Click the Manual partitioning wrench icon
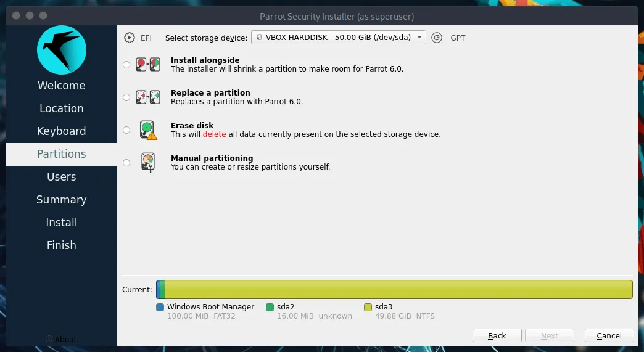The image size is (644, 352). pyautogui.click(x=148, y=163)
